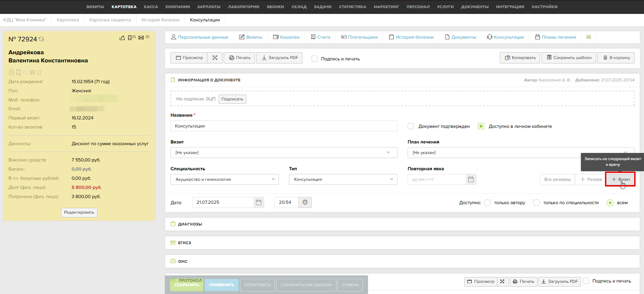Open the КАССА main menu
Screen dimensions: 644x294
pyautogui.click(x=151, y=7)
